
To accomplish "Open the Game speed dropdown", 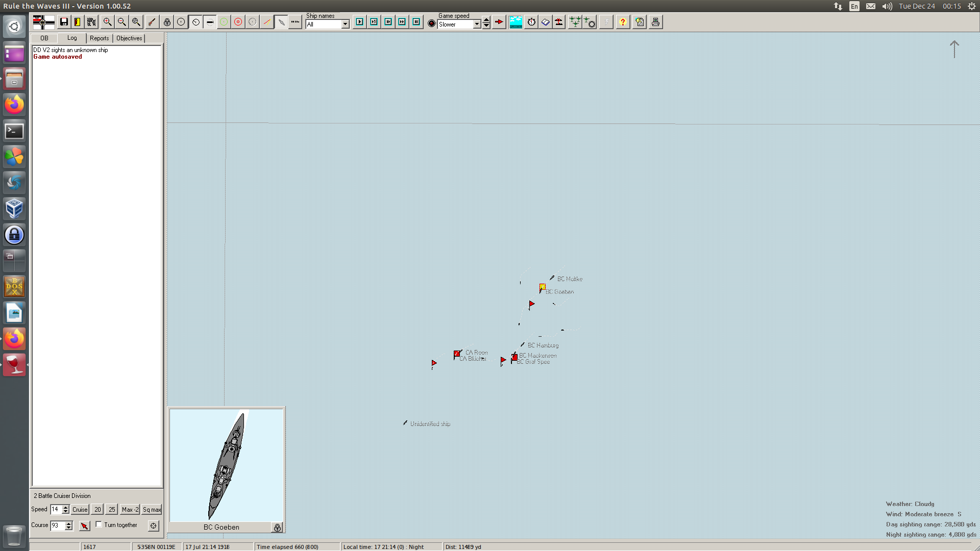I will pyautogui.click(x=477, y=24).
